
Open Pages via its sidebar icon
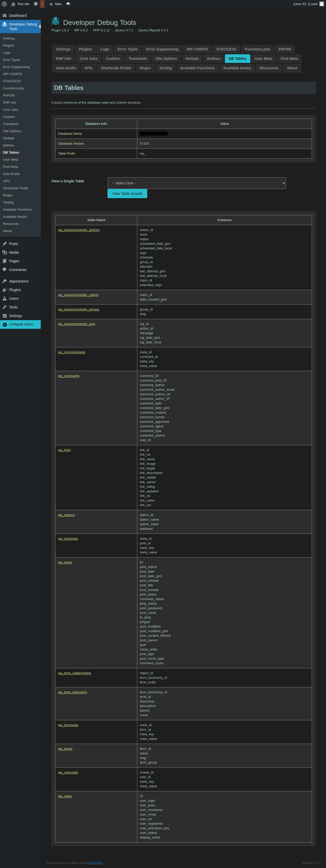pos(4,261)
